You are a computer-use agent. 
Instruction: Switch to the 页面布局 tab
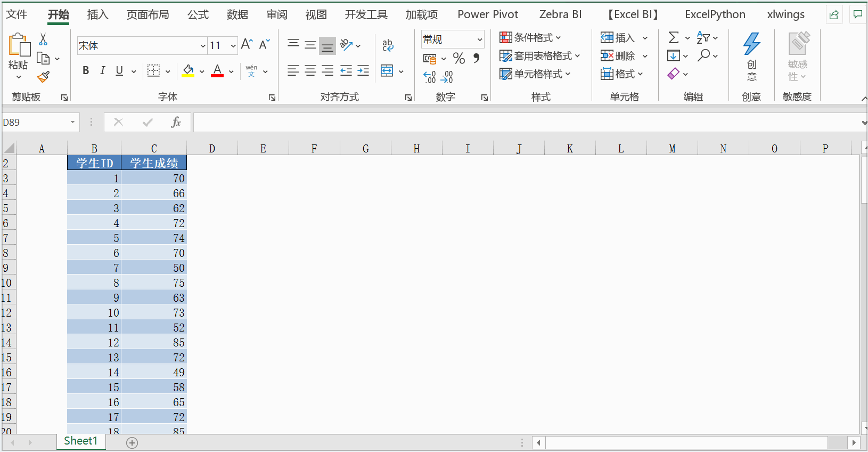tap(148, 14)
